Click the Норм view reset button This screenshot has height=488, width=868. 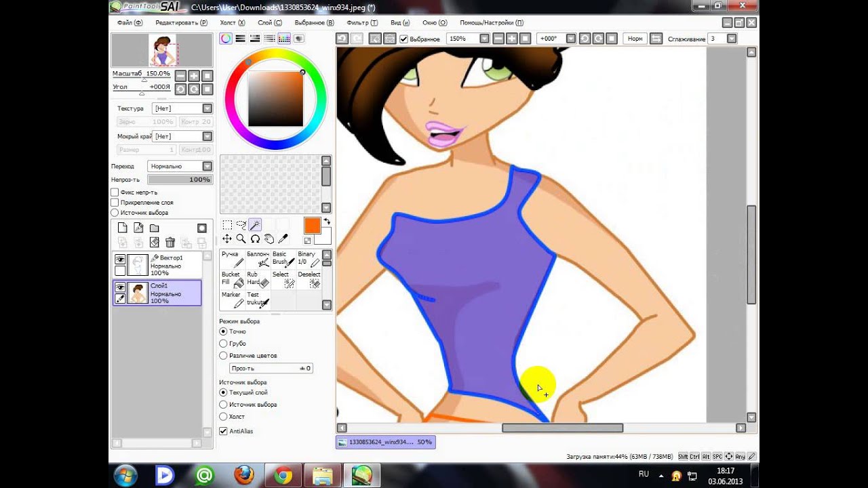pyautogui.click(x=635, y=39)
